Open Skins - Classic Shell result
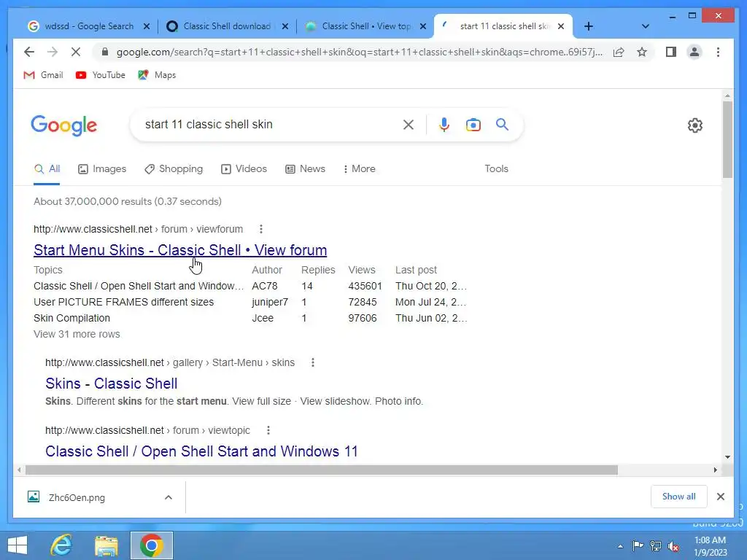The width and height of the screenshot is (747, 560). (x=112, y=384)
